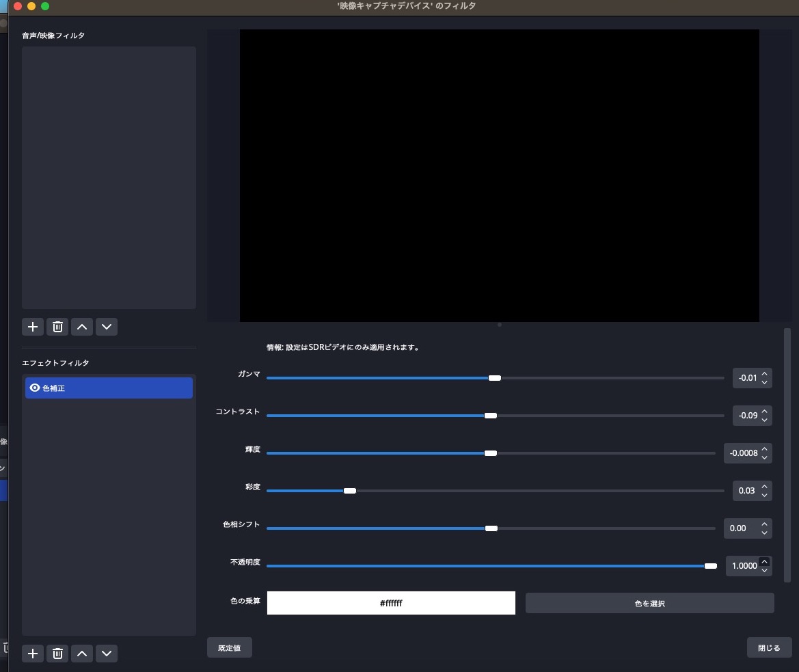Click the ガンマ slider handle

(x=495, y=378)
